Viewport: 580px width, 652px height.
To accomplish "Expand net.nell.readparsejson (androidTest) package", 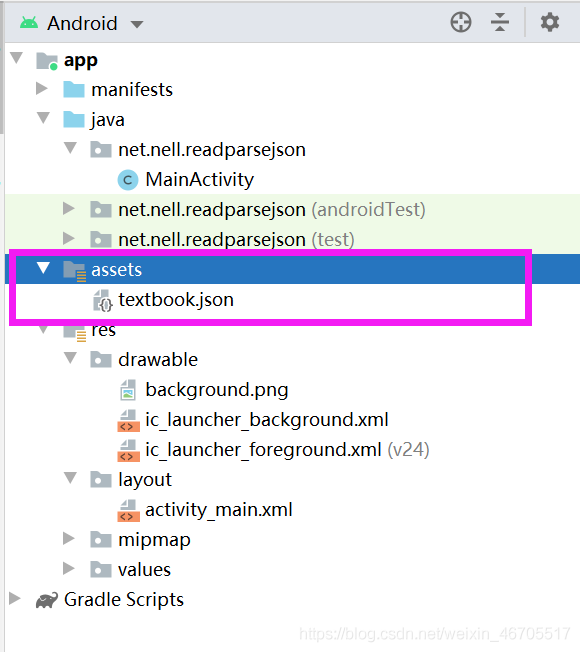I will coord(68,208).
